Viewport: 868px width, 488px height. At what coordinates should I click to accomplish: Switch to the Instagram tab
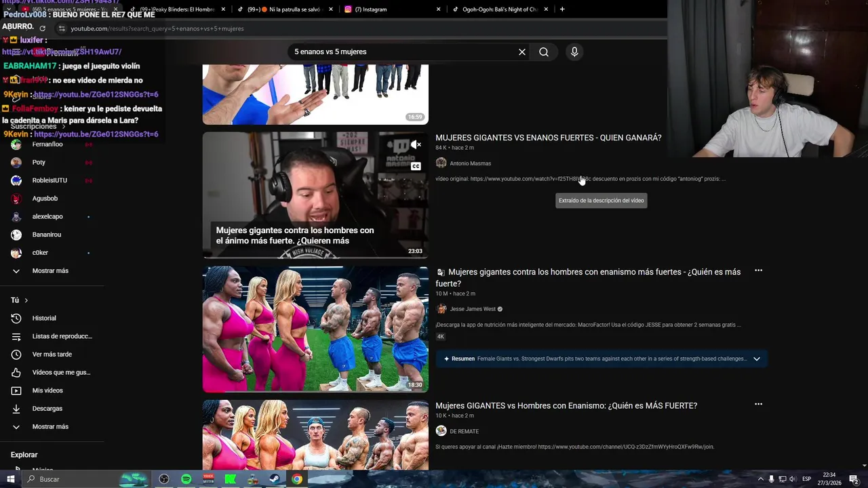pyautogui.click(x=391, y=9)
